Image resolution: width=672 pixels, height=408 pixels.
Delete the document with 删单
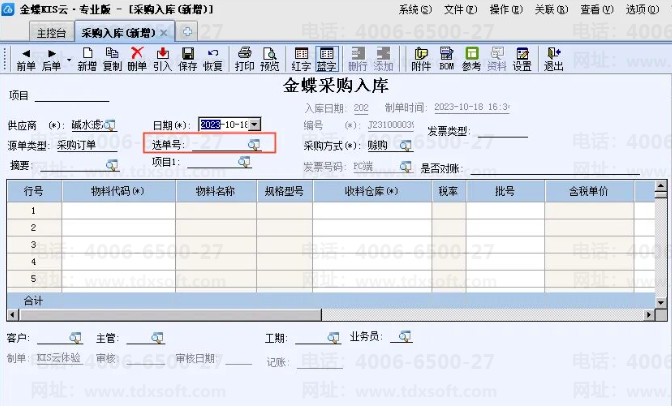(137, 59)
